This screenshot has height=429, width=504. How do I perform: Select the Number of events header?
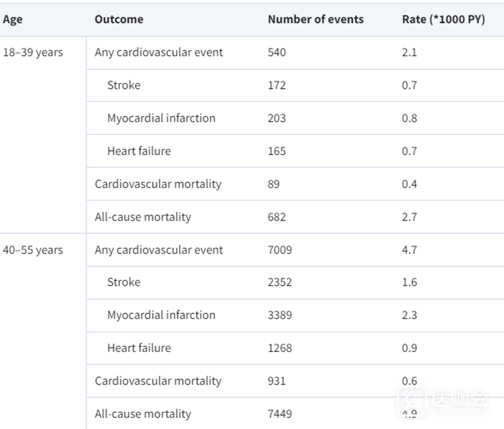315,19
